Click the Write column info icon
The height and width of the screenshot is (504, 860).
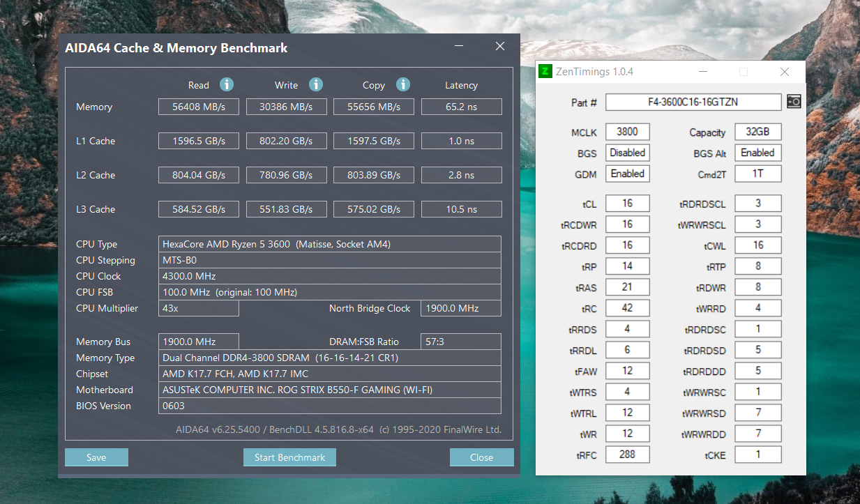tap(315, 84)
